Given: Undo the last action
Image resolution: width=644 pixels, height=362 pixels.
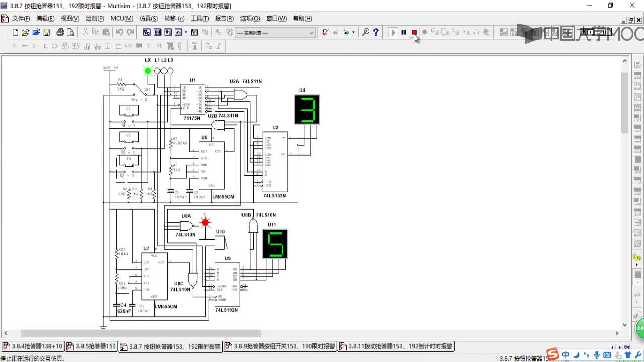Looking at the screenshot, I should coord(119,32).
